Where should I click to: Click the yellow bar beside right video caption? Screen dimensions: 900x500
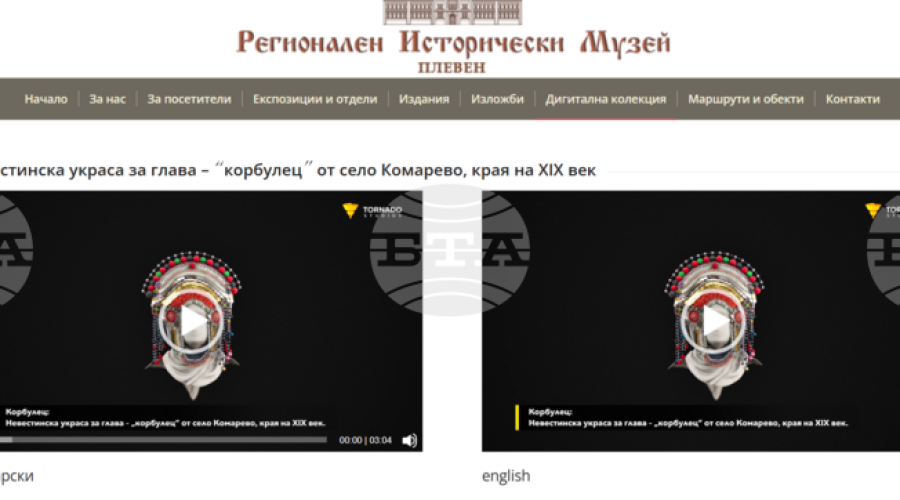(517, 417)
